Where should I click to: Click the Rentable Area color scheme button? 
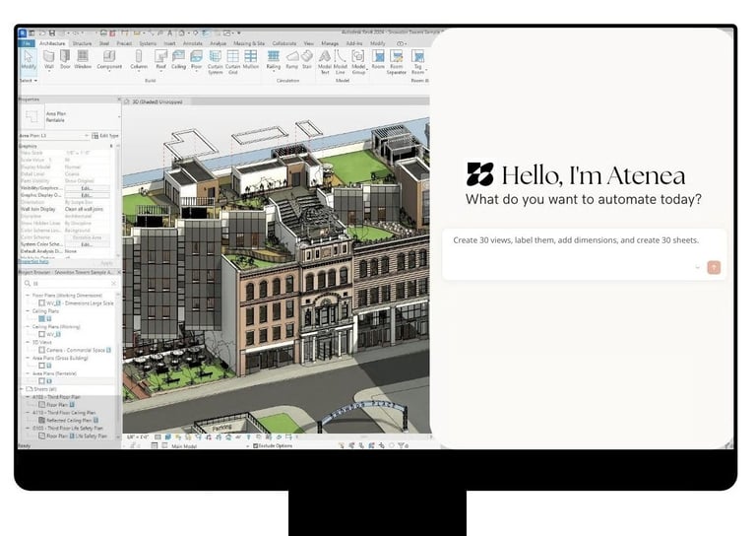click(x=87, y=237)
